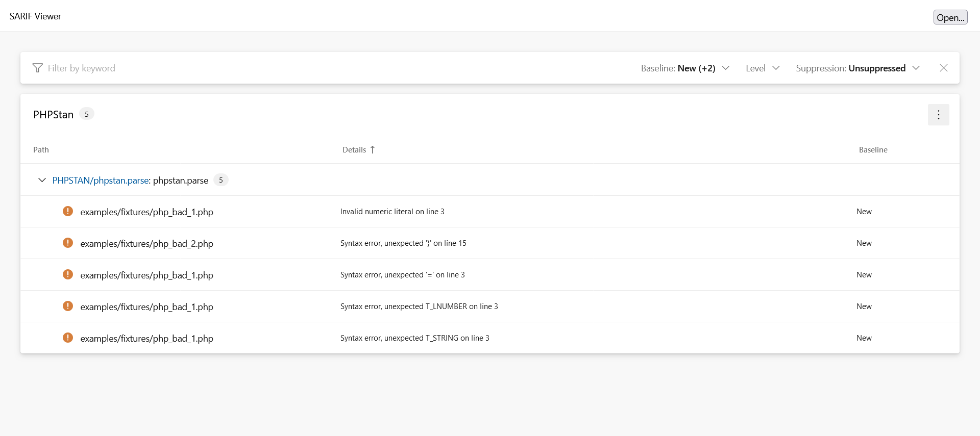The image size is (980, 436).
Task: Sort by the Details column header
Action: (x=354, y=149)
